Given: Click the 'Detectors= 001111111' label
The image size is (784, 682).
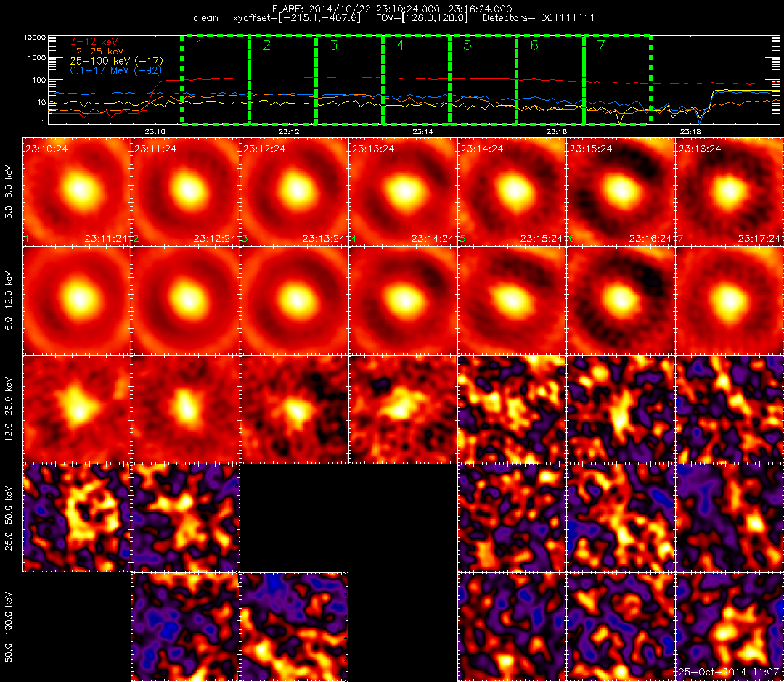Looking at the screenshot, I should point(539,18).
